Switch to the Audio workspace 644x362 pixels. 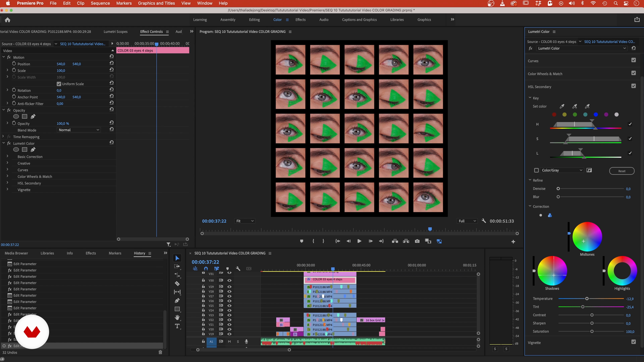click(324, 20)
